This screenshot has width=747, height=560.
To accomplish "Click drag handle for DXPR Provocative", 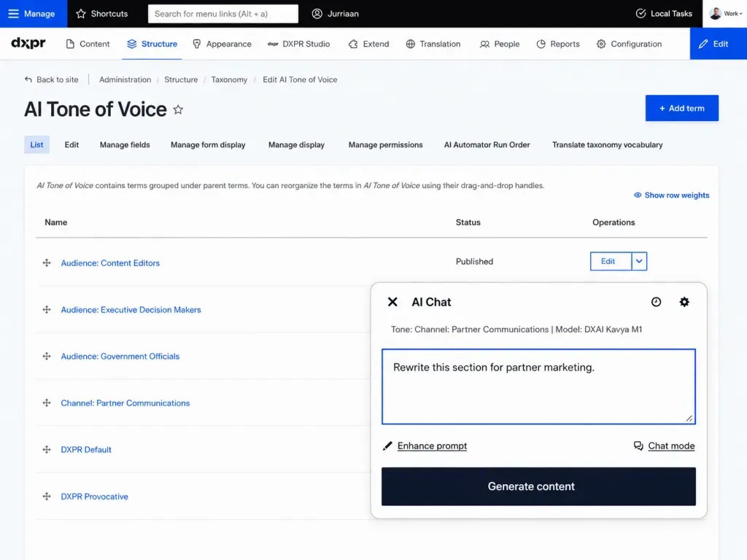I will pos(47,496).
